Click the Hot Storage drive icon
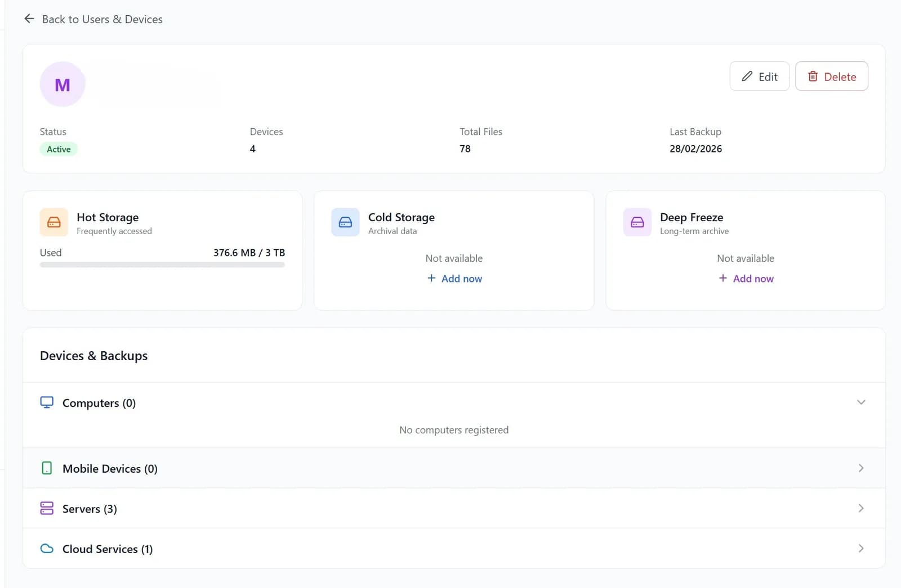The width and height of the screenshot is (901, 588). [53, 222]
